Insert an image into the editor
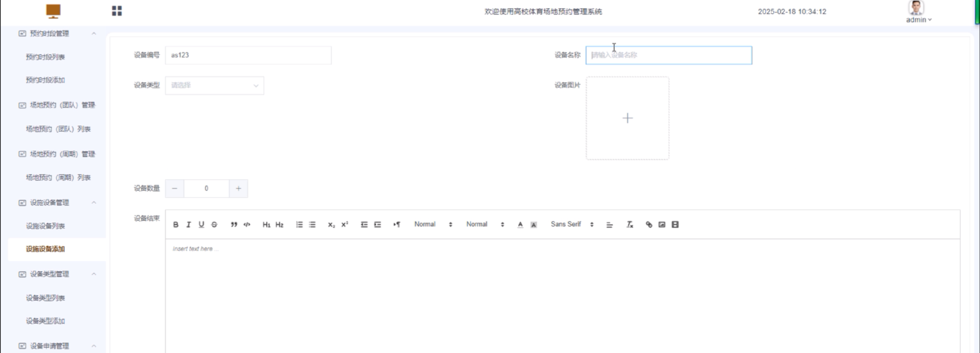 pyautogui.click(x=662, y=224)
